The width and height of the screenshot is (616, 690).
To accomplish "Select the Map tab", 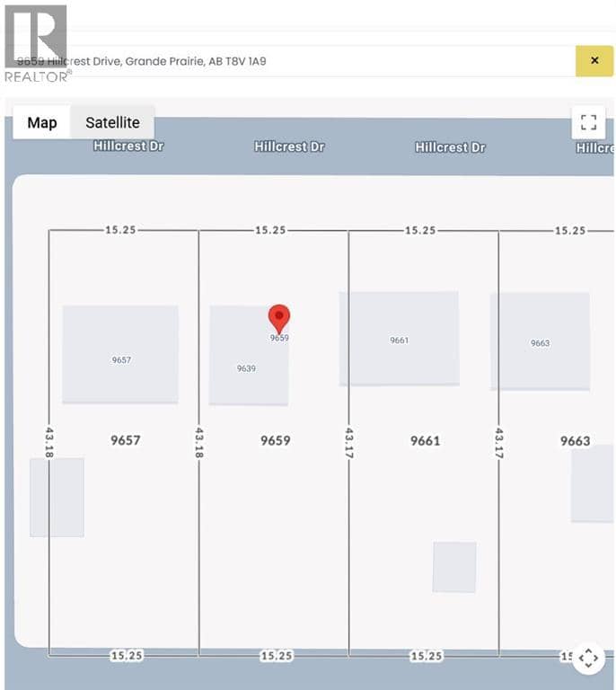I will coord(42,122).
